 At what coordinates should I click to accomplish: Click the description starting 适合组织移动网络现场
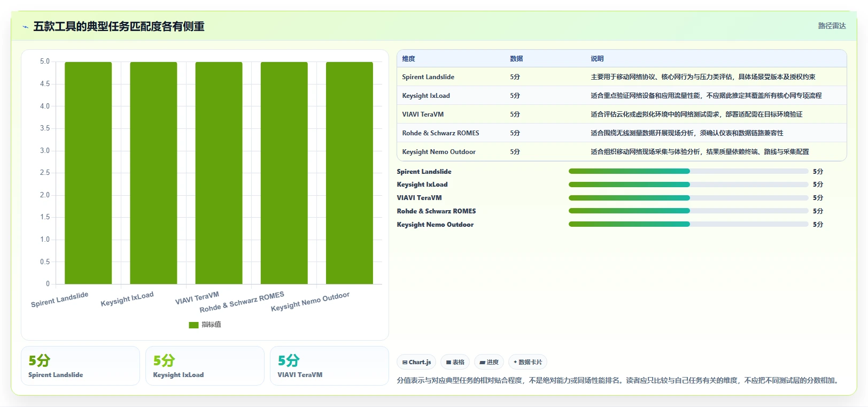pos(700,152)
